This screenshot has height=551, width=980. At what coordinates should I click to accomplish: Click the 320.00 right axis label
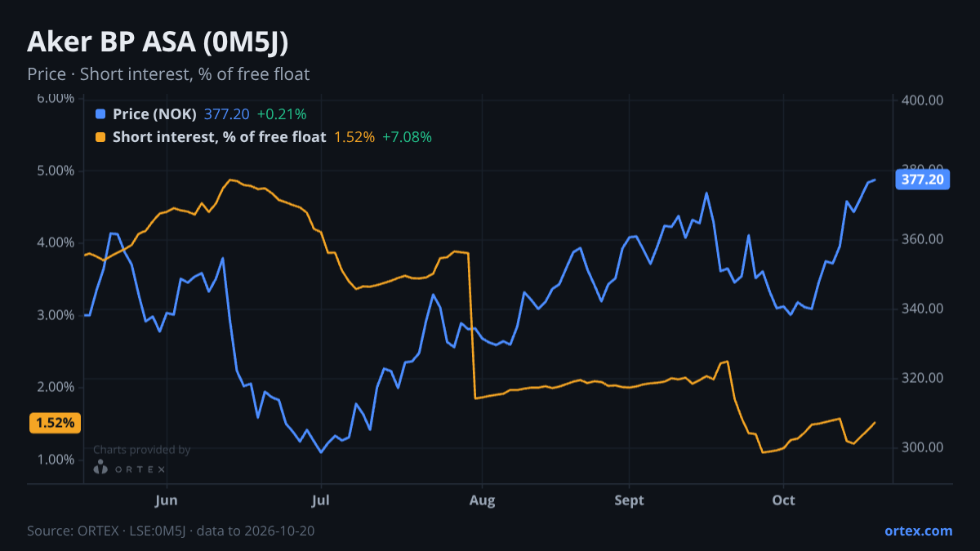(923, 378)
